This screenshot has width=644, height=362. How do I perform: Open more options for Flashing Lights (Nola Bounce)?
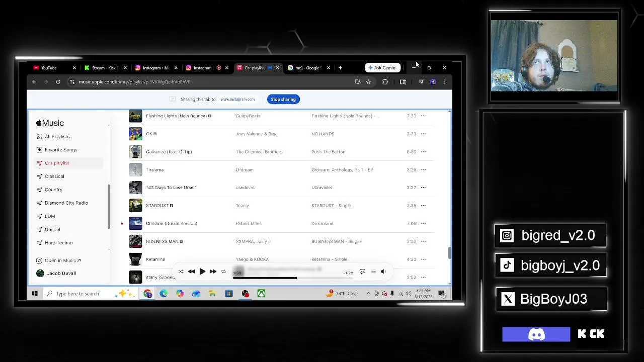coord(423,116)
